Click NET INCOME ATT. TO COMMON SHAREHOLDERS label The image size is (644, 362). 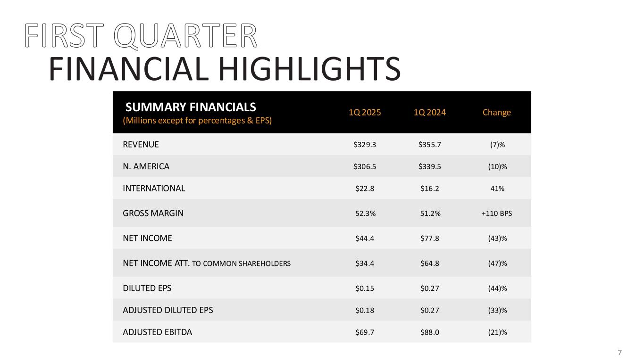pyautogui.click(x=206, y=263)
